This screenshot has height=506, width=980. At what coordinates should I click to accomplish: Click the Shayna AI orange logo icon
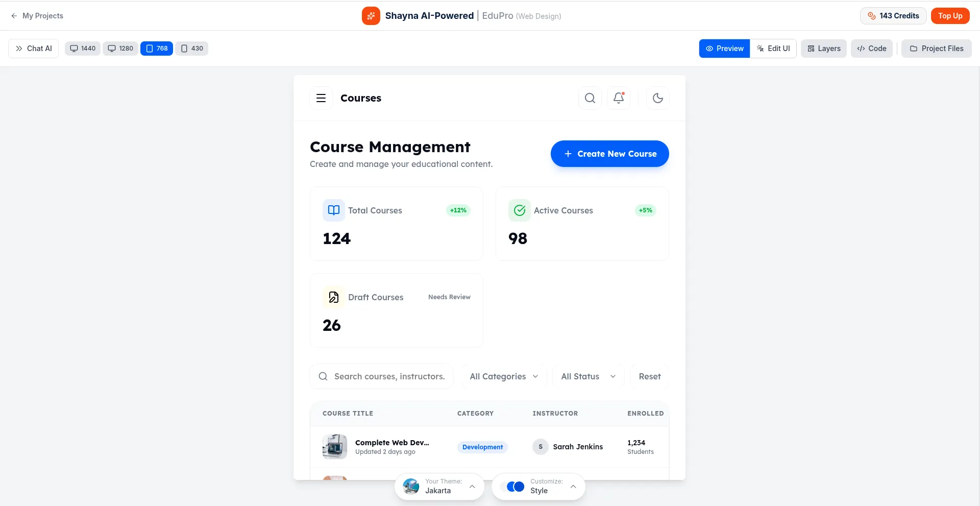371,16
